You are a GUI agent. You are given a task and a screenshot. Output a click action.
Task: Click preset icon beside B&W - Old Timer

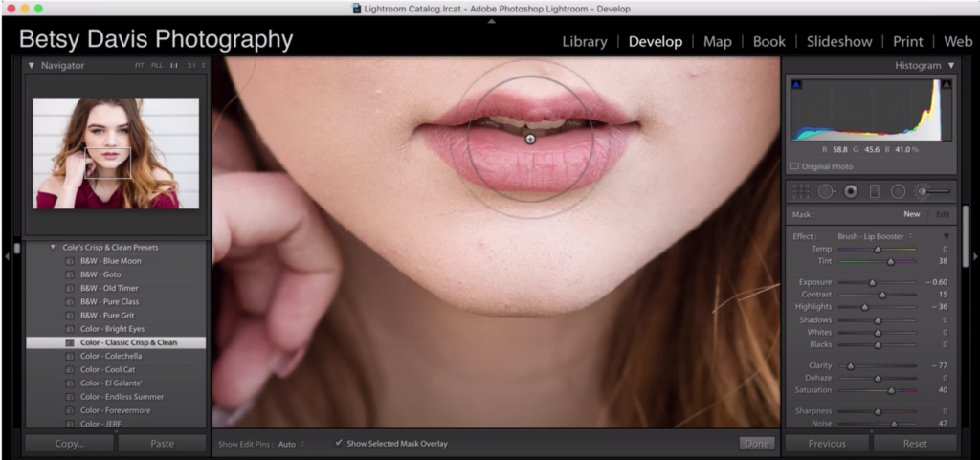(70, 289)
